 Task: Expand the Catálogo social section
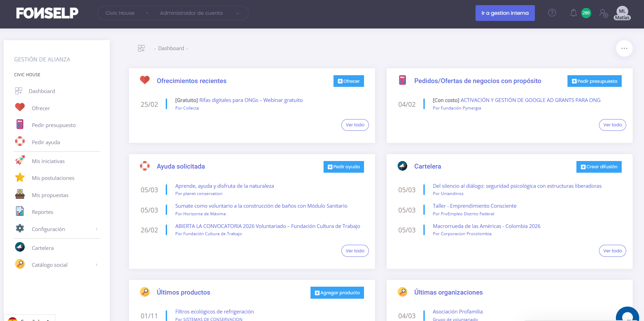pyautogui.click(x=97, y=264)
